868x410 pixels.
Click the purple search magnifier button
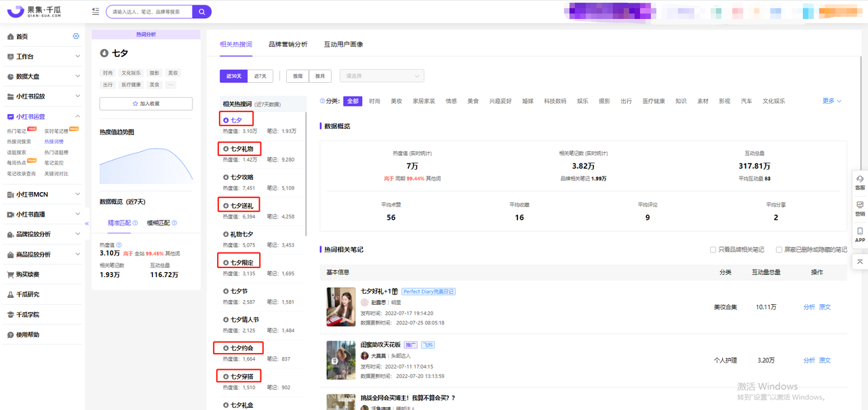pos(201,12)
